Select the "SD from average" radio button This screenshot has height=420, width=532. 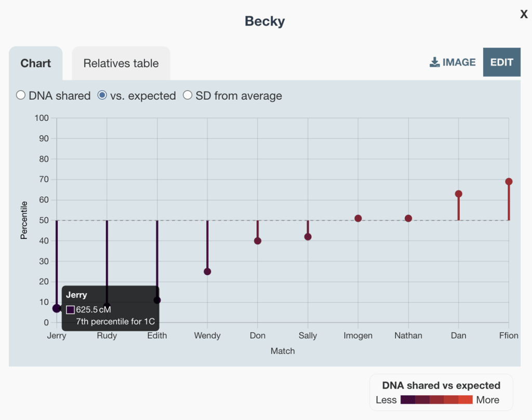(188, 95)
